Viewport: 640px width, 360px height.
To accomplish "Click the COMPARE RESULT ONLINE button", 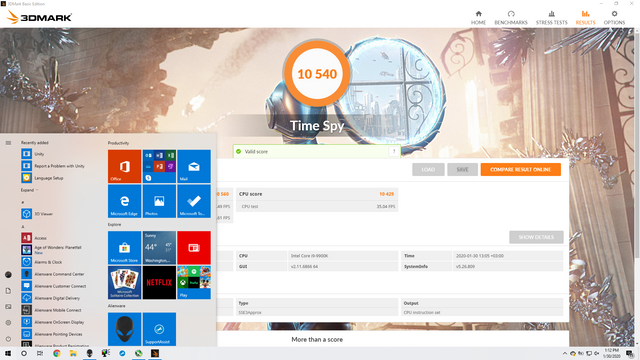I will tap(520, 169).
